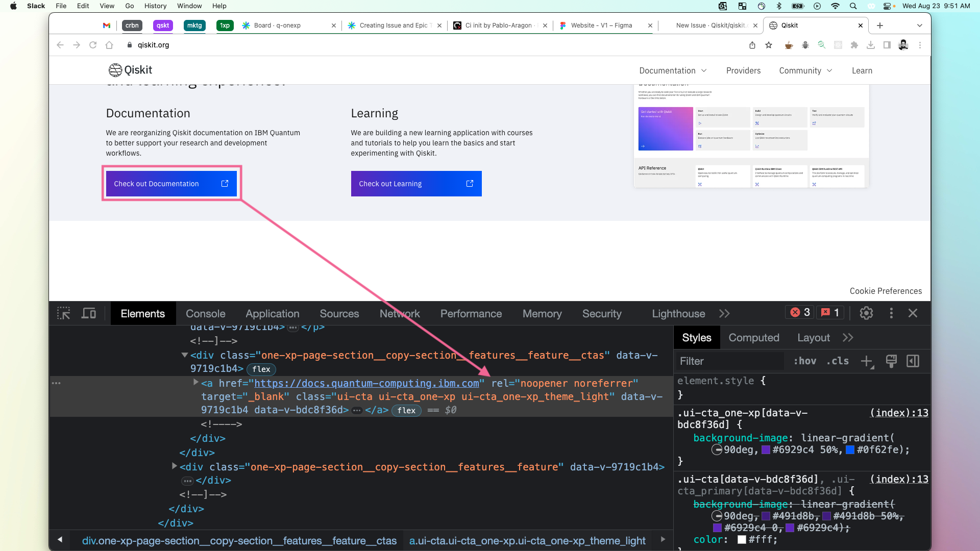Open the hidden DevTools panels chevron menu

coord(725,313)
